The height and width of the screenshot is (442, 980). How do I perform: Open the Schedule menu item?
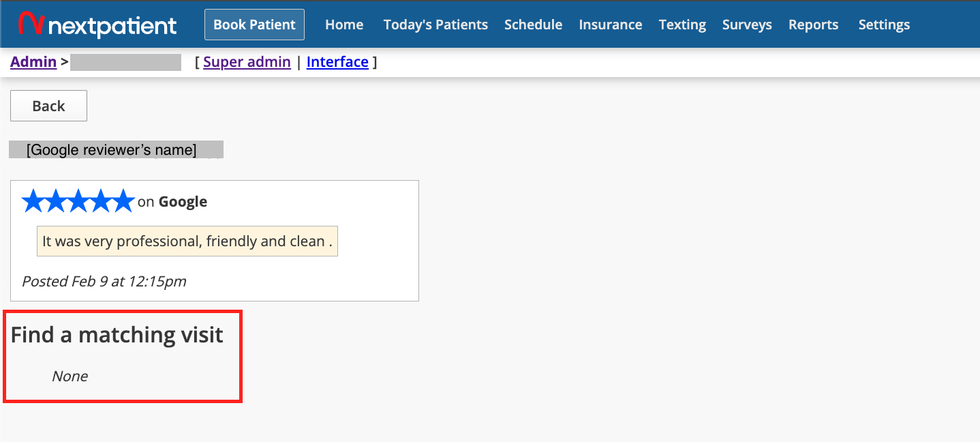tap(533, 25)
